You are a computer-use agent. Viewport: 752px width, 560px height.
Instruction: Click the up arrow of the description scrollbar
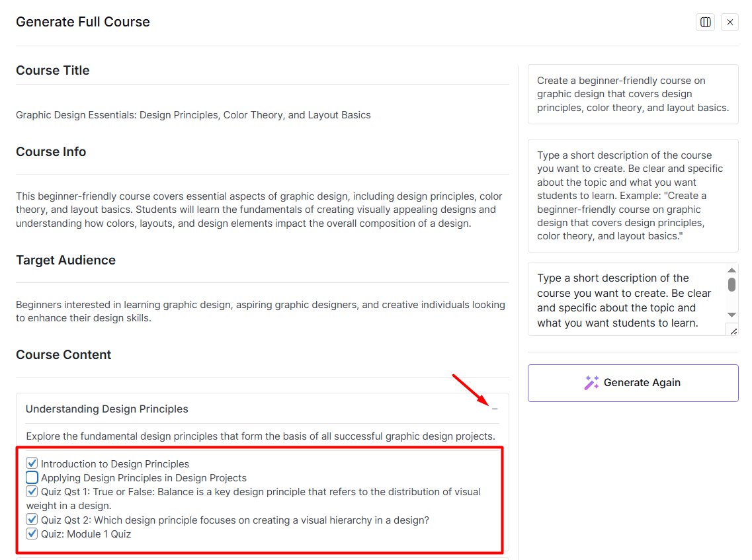pos(732,269)
